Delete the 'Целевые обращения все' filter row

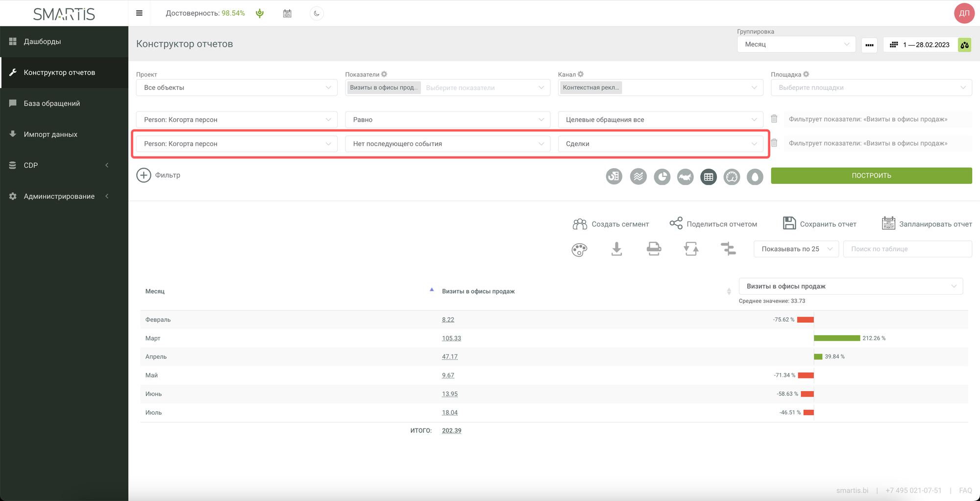(774, 119)
